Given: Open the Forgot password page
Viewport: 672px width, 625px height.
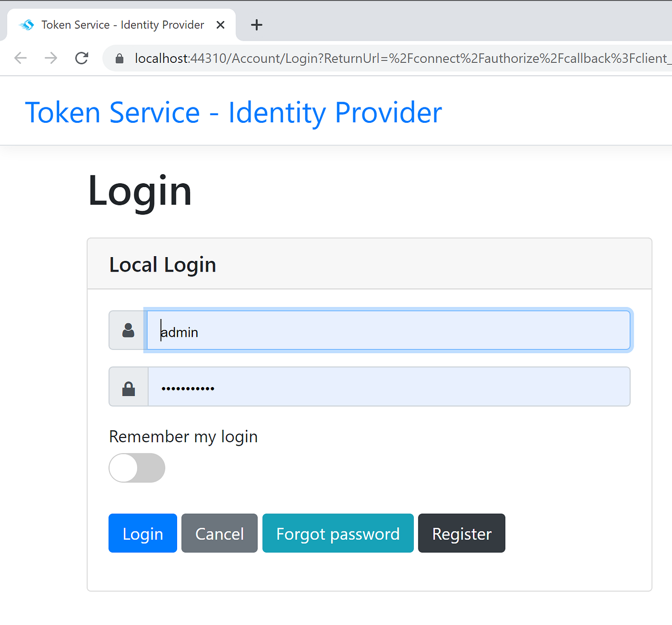Looking at the screenshot, I should 337,533.
